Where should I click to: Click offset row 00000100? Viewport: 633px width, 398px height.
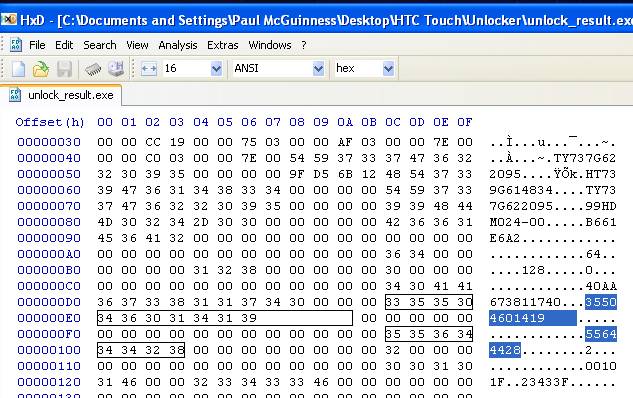49,350
